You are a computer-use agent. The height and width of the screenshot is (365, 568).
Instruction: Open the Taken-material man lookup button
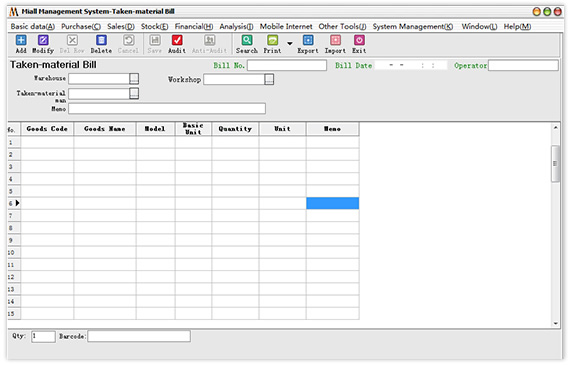pos(134,94)
